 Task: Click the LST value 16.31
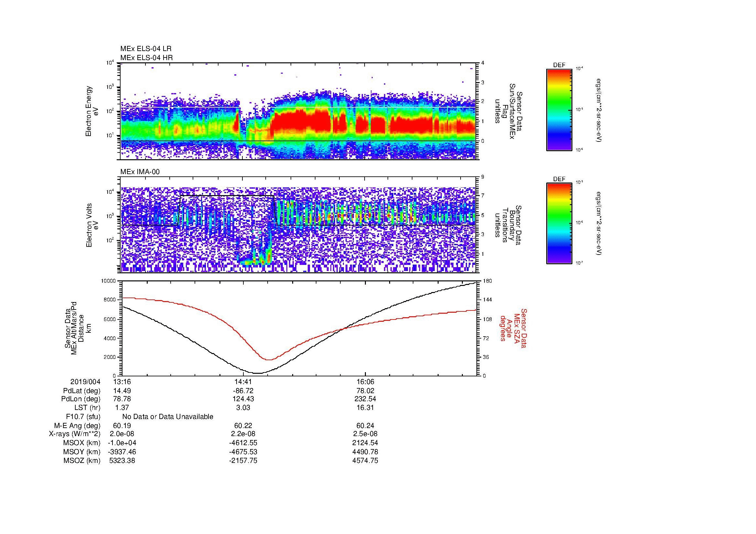[x=365, y=408]
